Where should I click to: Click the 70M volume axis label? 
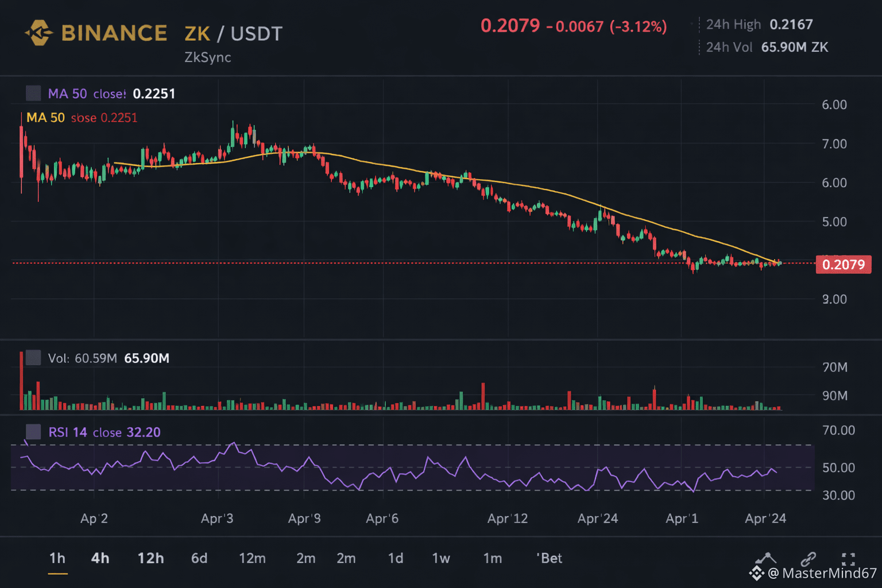coord(835,367)
